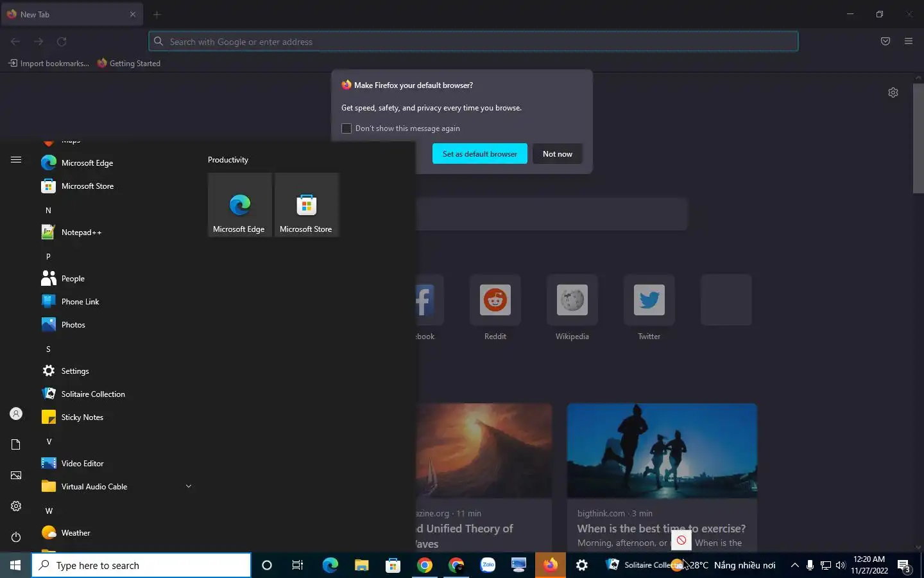924x578 pixels.
Task: Open the Action Center notifications
Action: [904, 566]
